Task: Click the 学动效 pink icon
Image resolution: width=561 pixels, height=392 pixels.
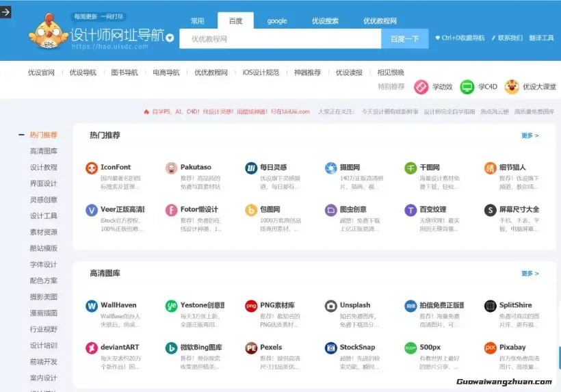Action: click(421, 87)
